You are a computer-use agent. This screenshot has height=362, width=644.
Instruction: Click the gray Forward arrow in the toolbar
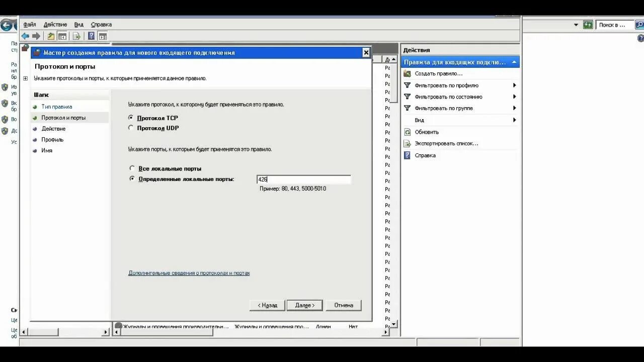pyautogui.click(x=36, y=36)
